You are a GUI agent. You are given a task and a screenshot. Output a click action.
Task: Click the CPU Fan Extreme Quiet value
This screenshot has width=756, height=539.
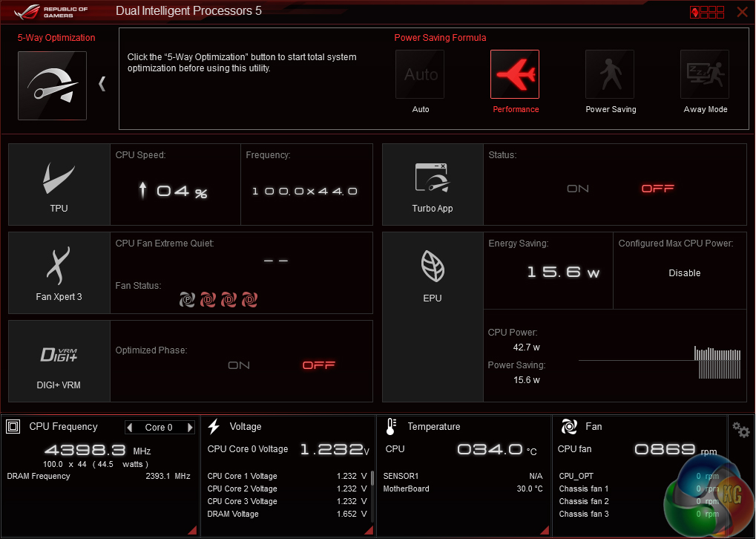pos(276,261)
